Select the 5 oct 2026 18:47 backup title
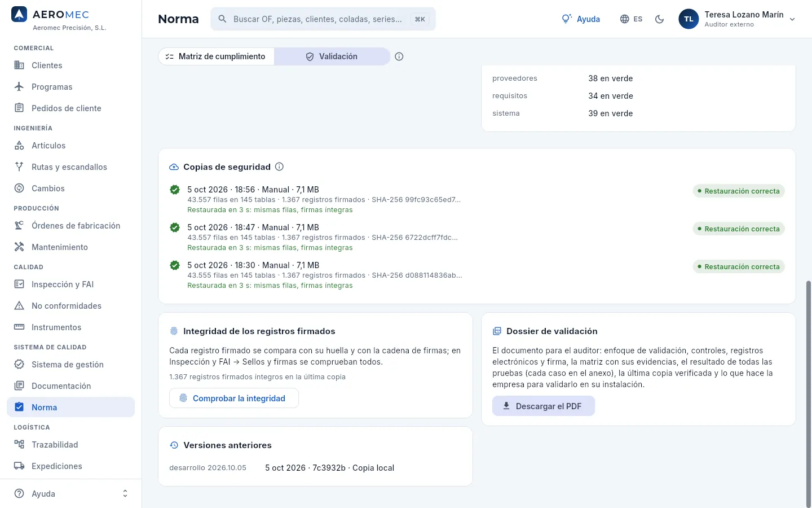 253,227
